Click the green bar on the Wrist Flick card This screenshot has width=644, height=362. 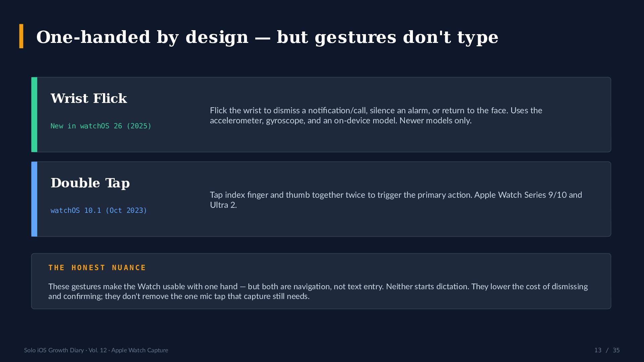(34, 115)
